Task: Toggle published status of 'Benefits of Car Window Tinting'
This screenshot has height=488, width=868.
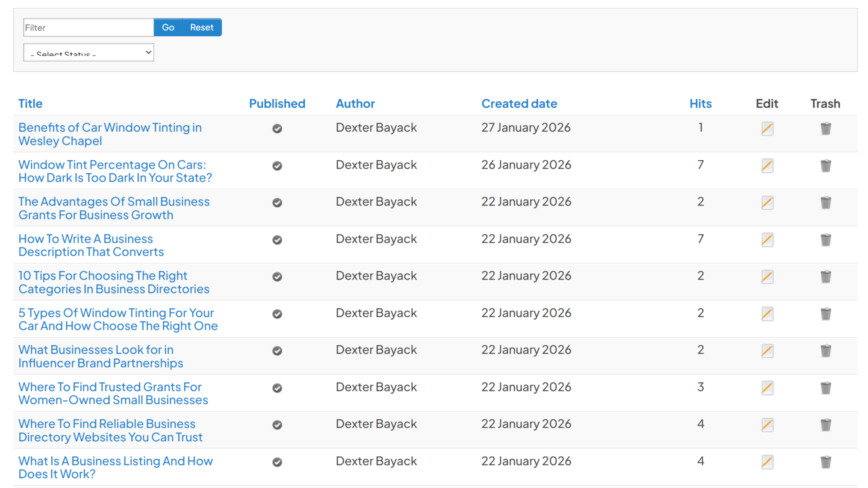Action: 277,128
